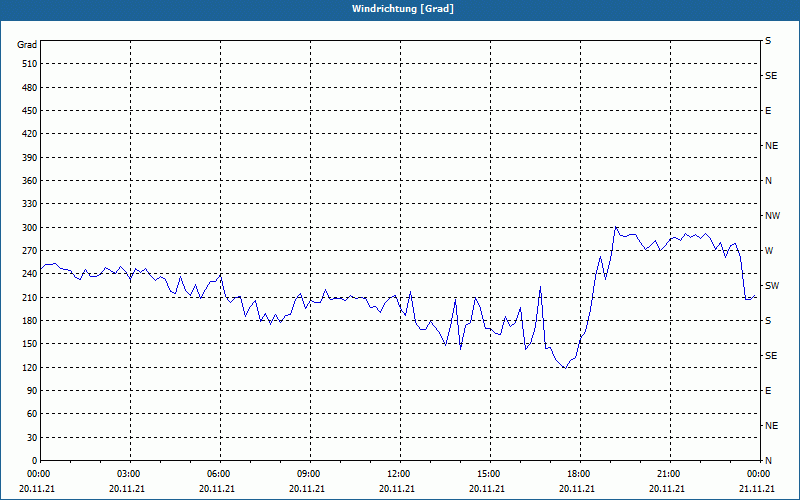Click the 180 y-axis tick label

pyautogui.click(x=31, y=321)
